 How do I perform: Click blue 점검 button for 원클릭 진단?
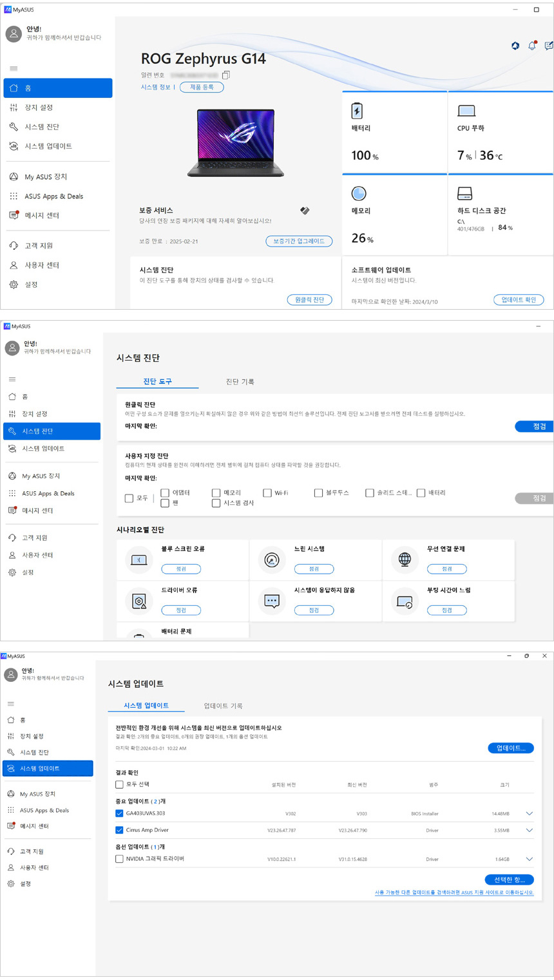pos(535,426)
